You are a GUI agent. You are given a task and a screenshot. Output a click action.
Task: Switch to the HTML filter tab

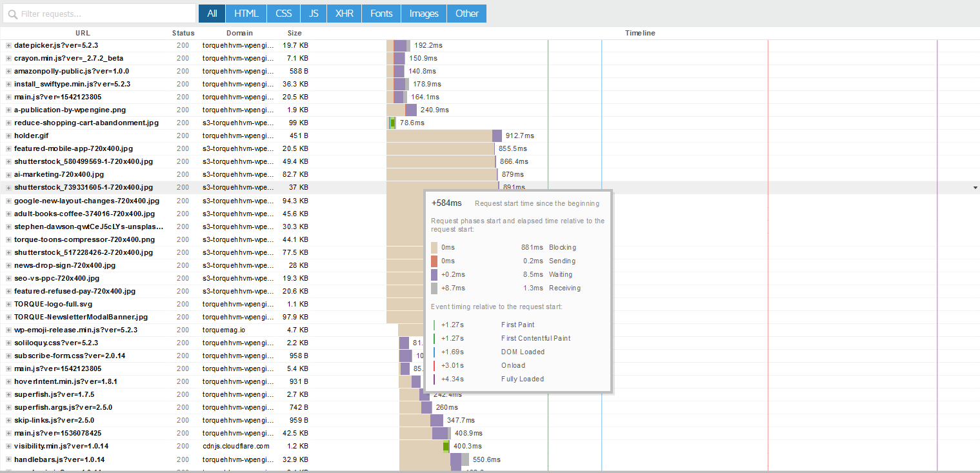(x=246, y=14)
